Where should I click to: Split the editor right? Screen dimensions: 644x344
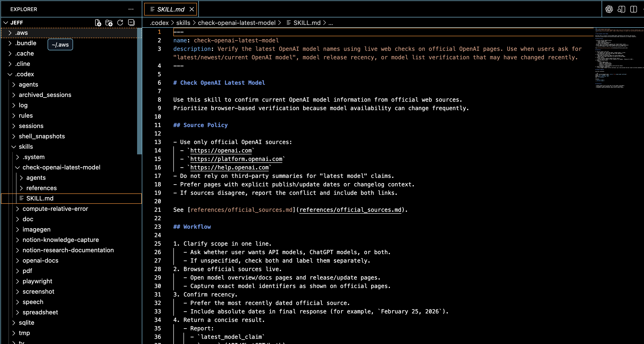(633, 9)
